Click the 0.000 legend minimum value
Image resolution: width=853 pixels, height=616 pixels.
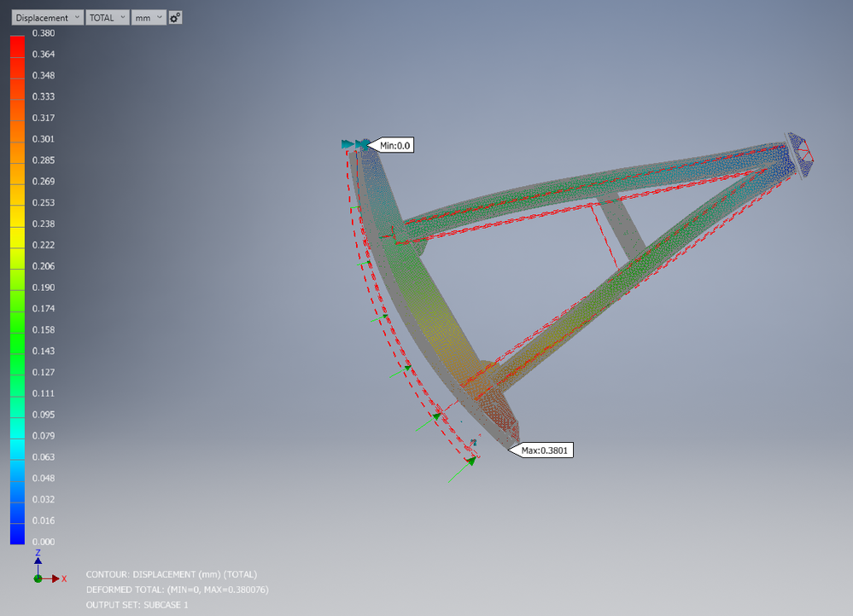coord(44,542)
